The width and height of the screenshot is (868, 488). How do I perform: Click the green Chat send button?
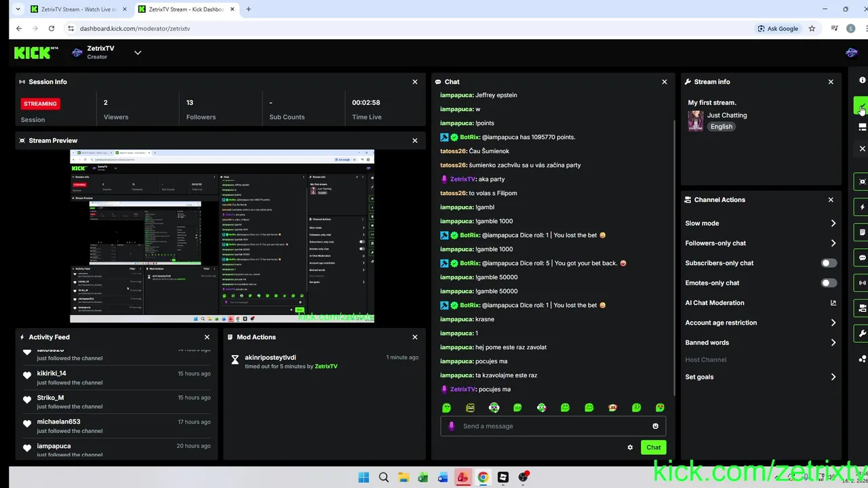coord(654,447)
